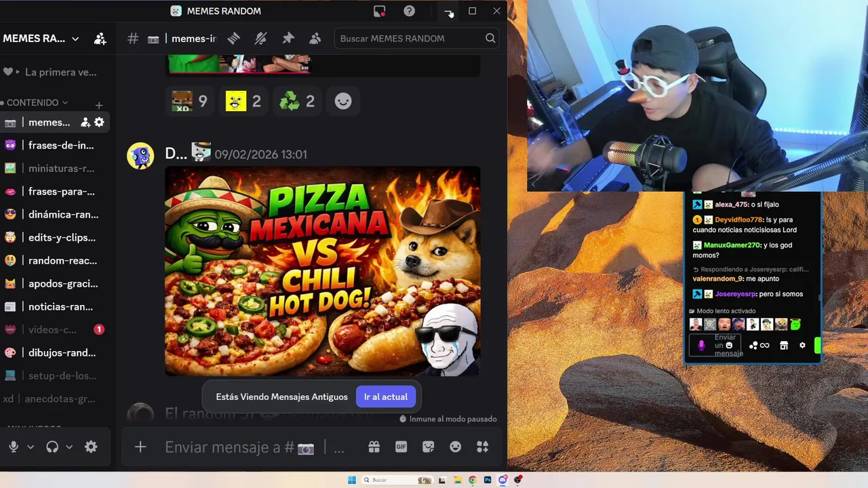Open Photoshop from the taskbar
The image size is (868, 488).
click(488, 480)
